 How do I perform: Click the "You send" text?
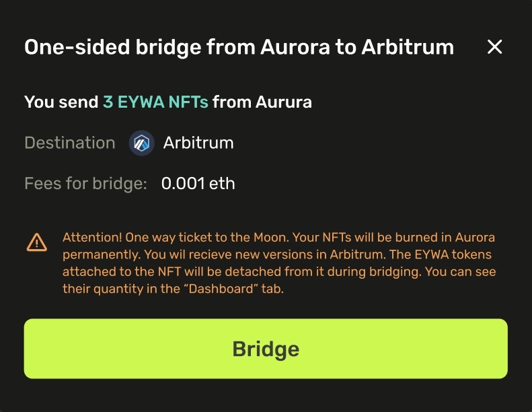click(61, 102)
